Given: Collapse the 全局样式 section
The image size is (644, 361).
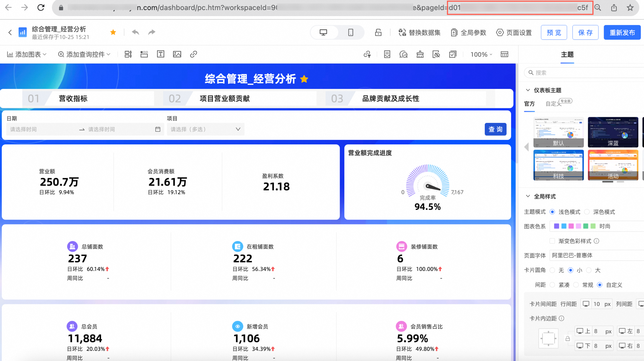Looking at the screenshot, I should (x=528, y=196).
